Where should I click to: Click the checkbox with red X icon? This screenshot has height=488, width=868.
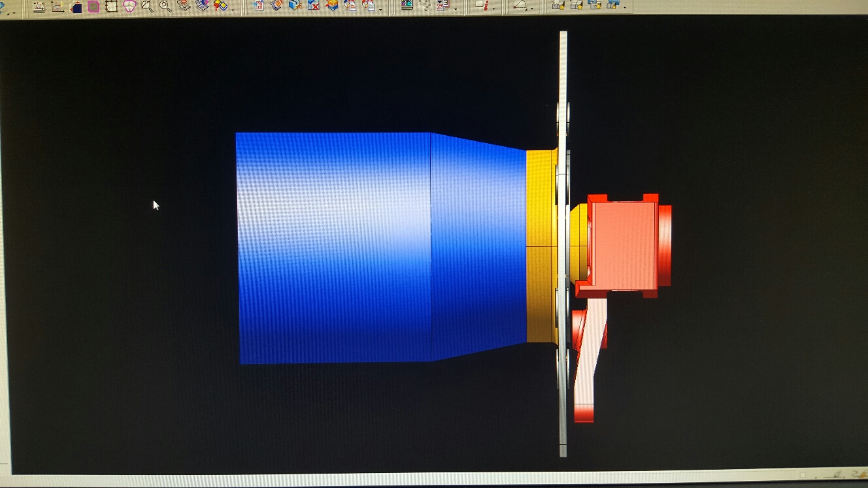314,6
